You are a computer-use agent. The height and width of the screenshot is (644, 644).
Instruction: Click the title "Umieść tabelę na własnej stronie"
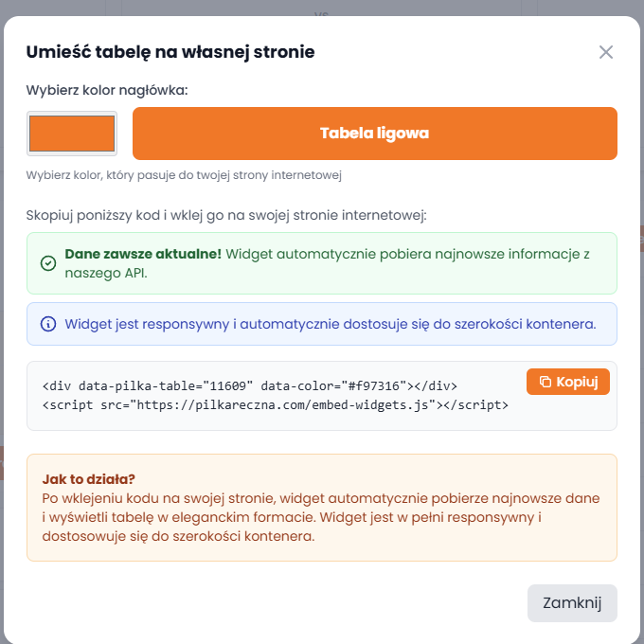(x=170, y=52)
